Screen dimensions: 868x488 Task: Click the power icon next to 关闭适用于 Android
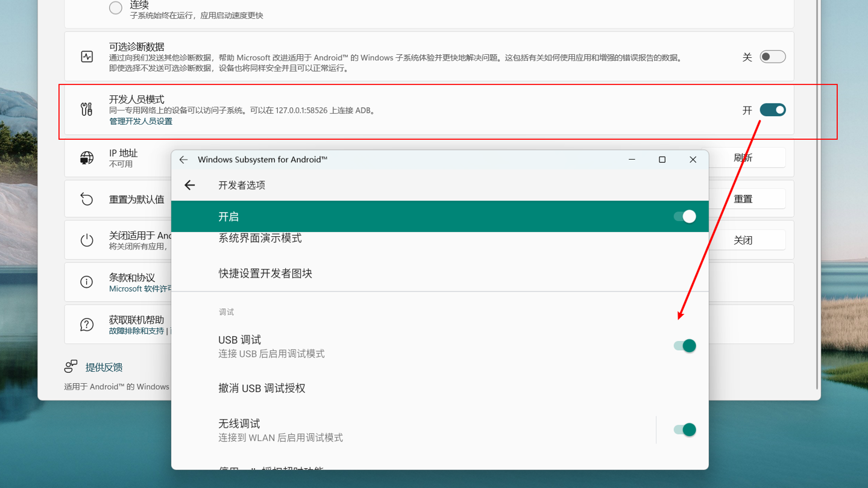(86, 239)
